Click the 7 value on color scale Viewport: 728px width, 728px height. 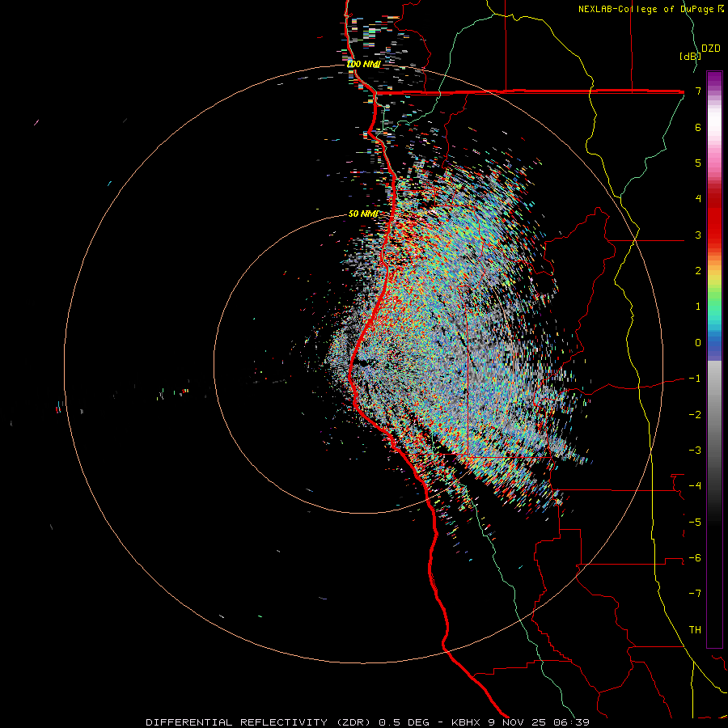pyautogui.click(x=698, y=91)
